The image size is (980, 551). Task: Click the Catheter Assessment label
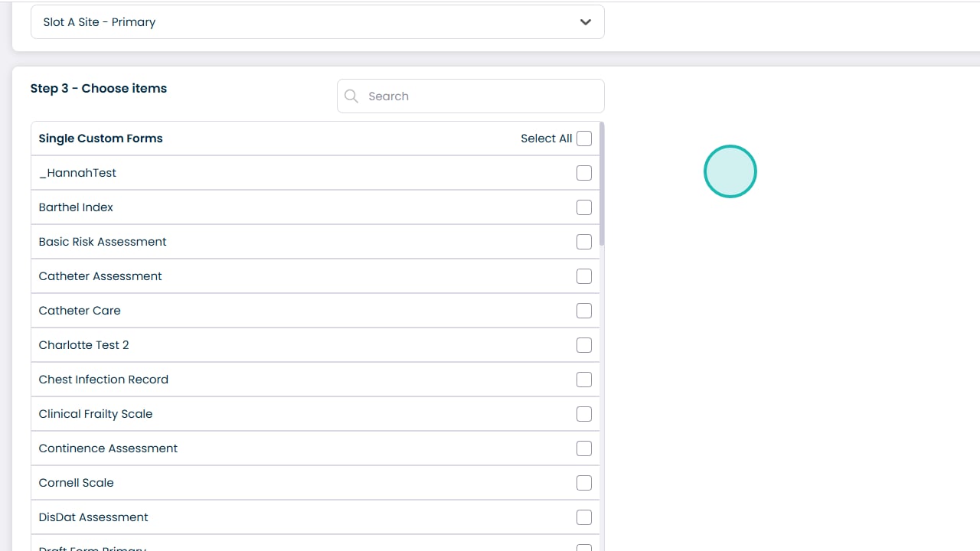point(100,276)
